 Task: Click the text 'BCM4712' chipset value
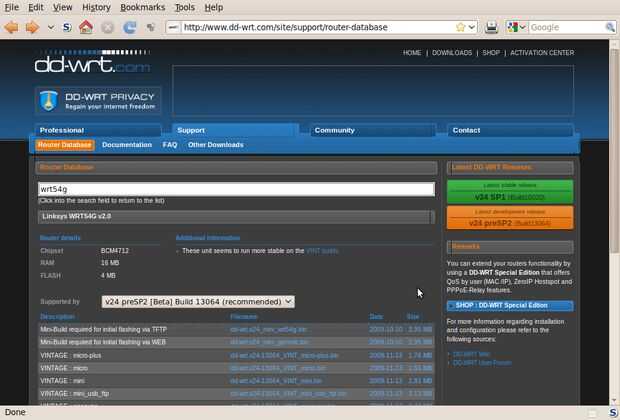click(115, 251)
